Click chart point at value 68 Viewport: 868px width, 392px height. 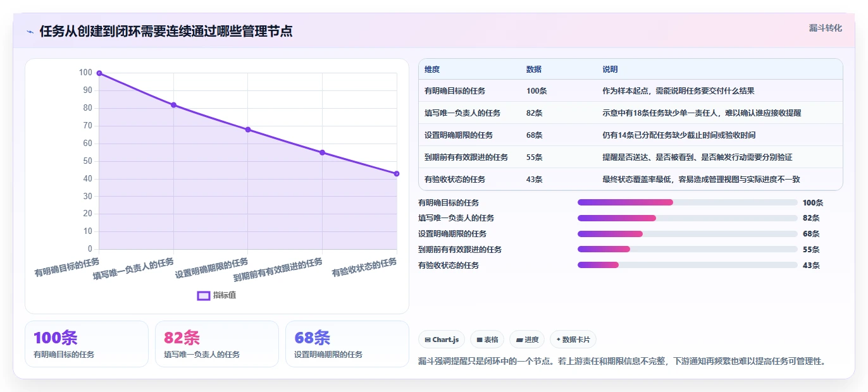click(x=248, y=130)
